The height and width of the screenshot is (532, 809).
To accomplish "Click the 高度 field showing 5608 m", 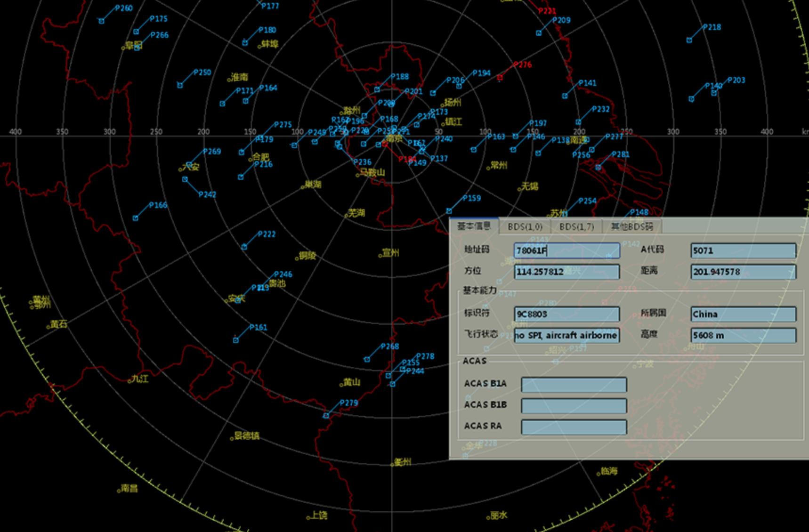I will point(743,335).
